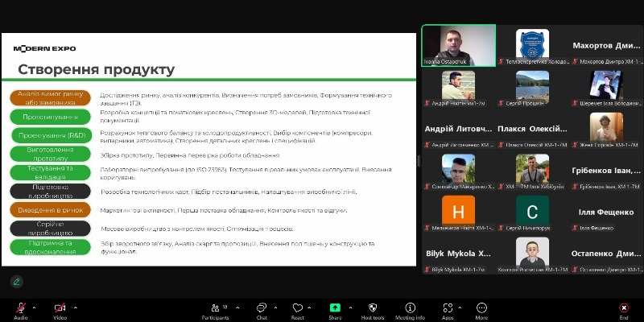Select the green C avatar tile

click(532, 213)
